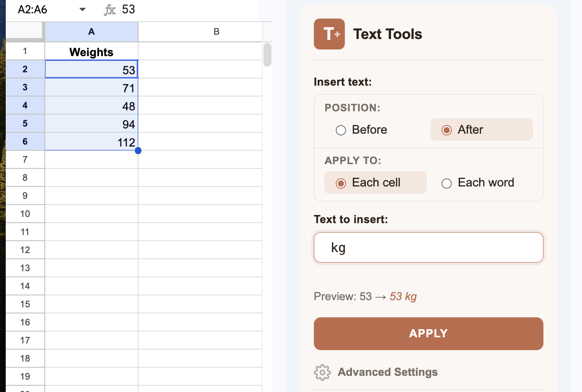This screenshot has height=392, width=582.
Task: Click the Advanced Settings gear icon
Action: (322, 372)
